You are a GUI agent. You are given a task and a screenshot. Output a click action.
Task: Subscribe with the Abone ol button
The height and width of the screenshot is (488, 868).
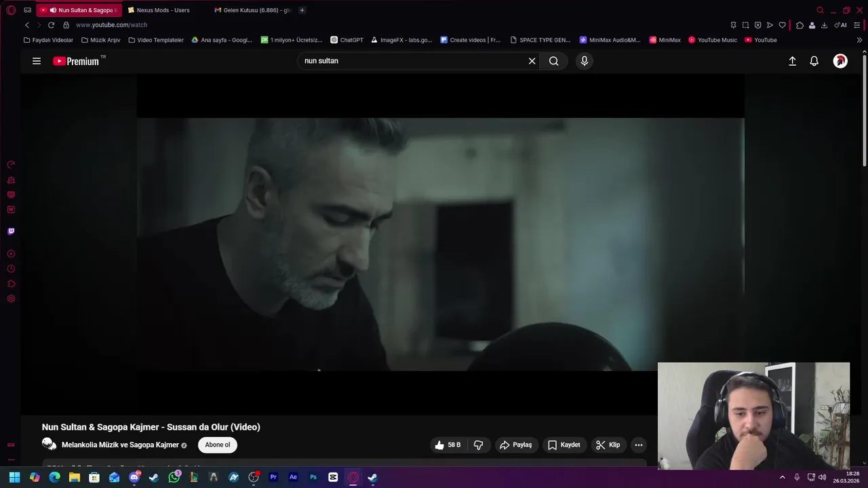[x=218, y=445]
